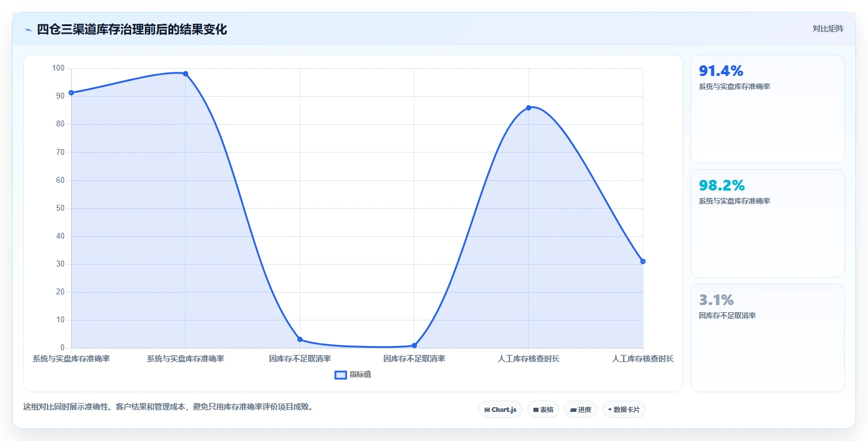Click the data point near value 86
This screenshot has width=868, height=441.
coord(528,107)
